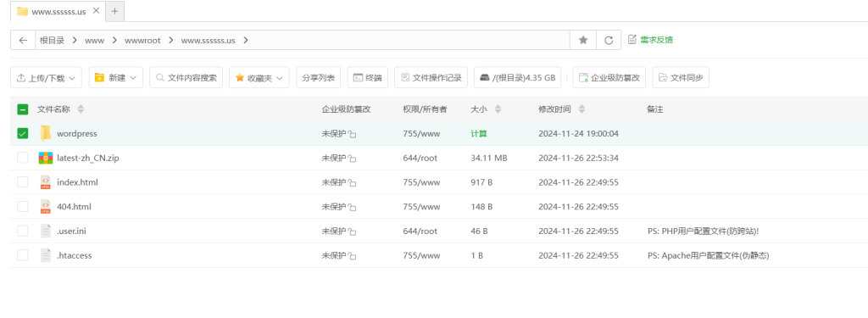Expand chevron after www.ssssss.us in path
This screenshot has height=318, width=868.
(245, 40)
